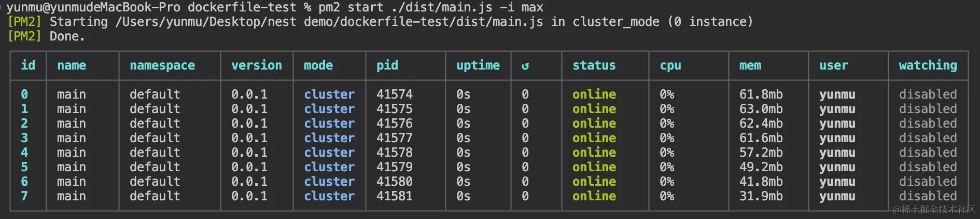Click 'main' name for pid 41581
The width and height of the screenshot is (980, 219).
(72, 196)
